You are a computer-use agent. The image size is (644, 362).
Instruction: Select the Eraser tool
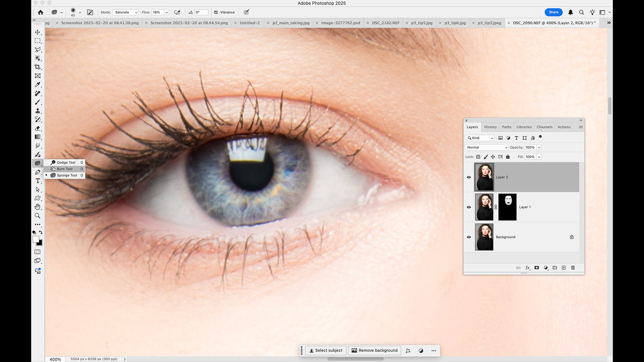38,128
